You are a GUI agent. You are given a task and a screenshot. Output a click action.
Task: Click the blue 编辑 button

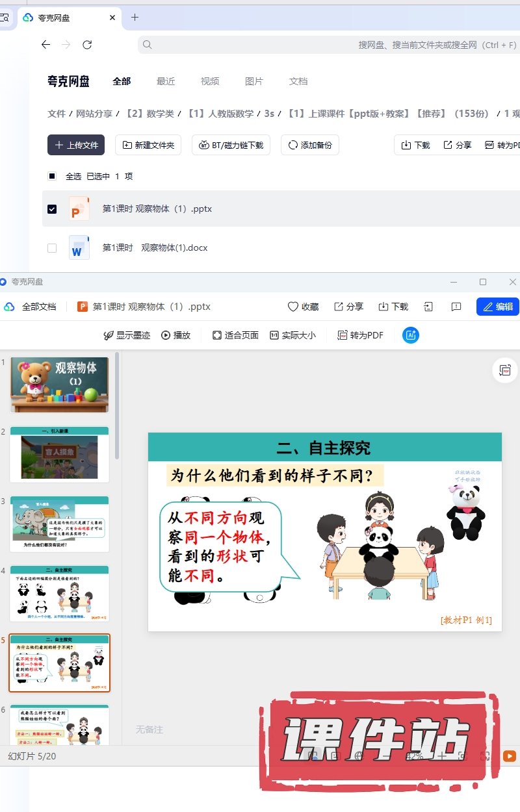point(498,307)
